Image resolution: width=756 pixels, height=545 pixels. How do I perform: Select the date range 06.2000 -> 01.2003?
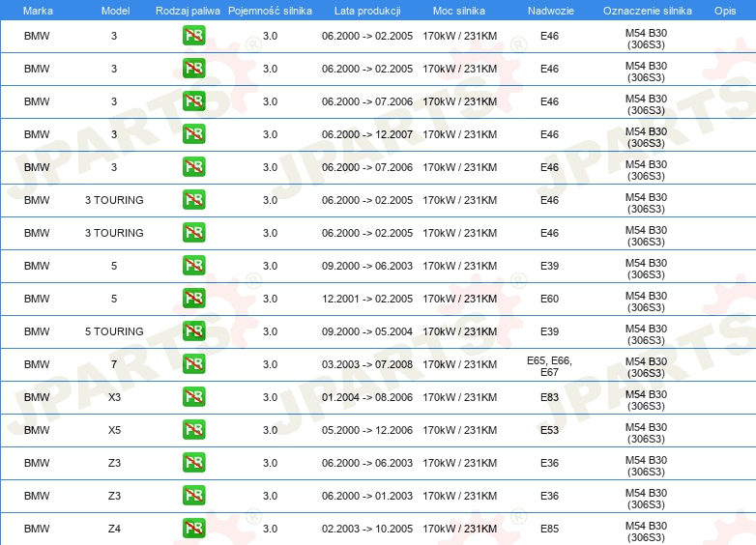[x=367, y=496]
